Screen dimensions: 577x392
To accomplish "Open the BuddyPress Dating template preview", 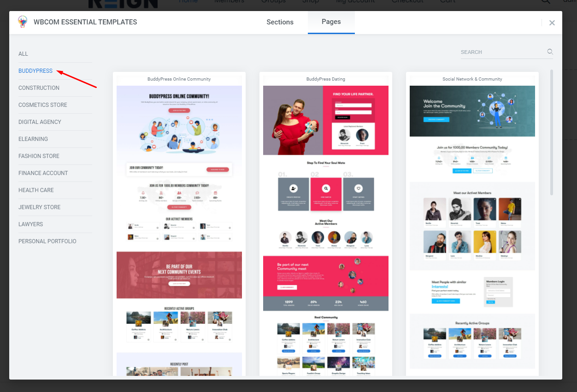I will pyautogui.click(x=326, y=230).
